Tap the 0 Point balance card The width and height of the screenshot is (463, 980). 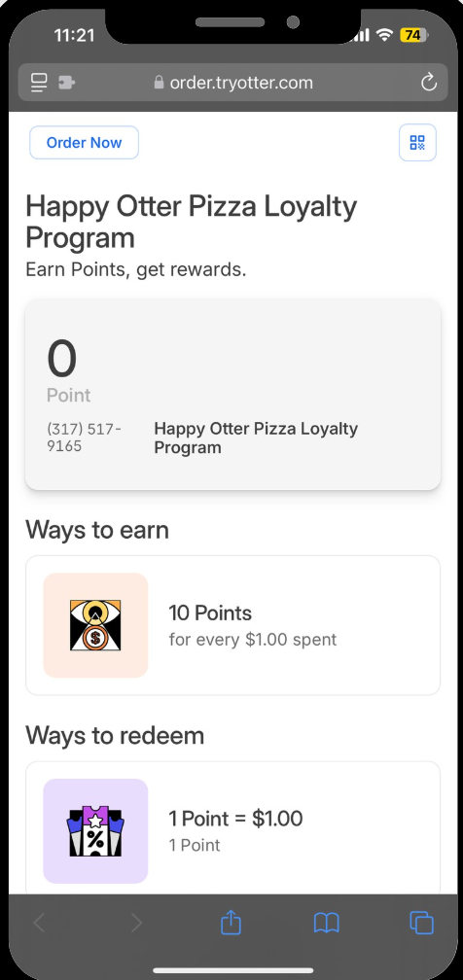point(232,395)
